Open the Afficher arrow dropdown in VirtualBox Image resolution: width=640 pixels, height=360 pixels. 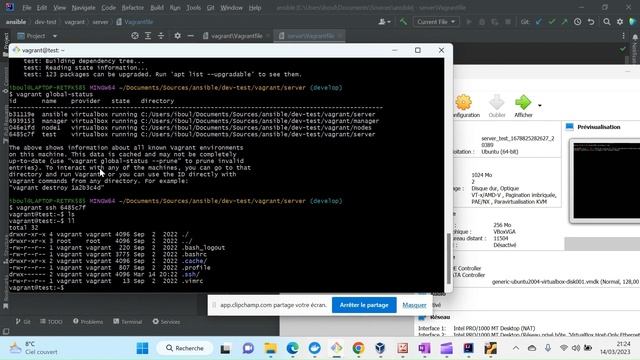point(540,105)
